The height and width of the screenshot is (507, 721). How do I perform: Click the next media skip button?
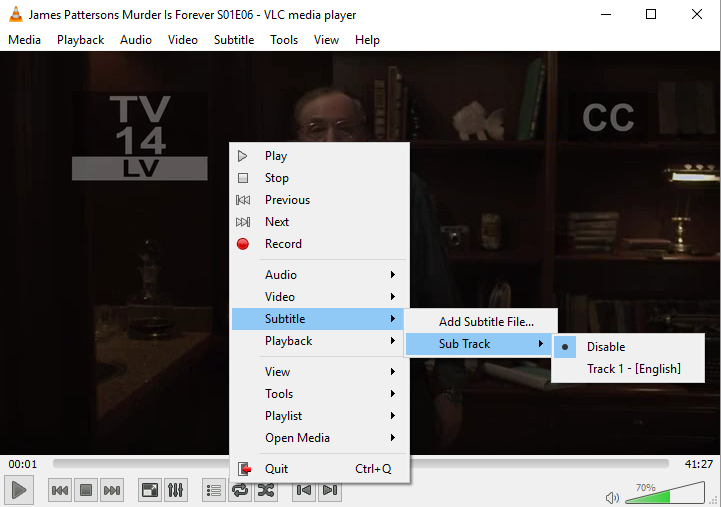coord(112,490)
